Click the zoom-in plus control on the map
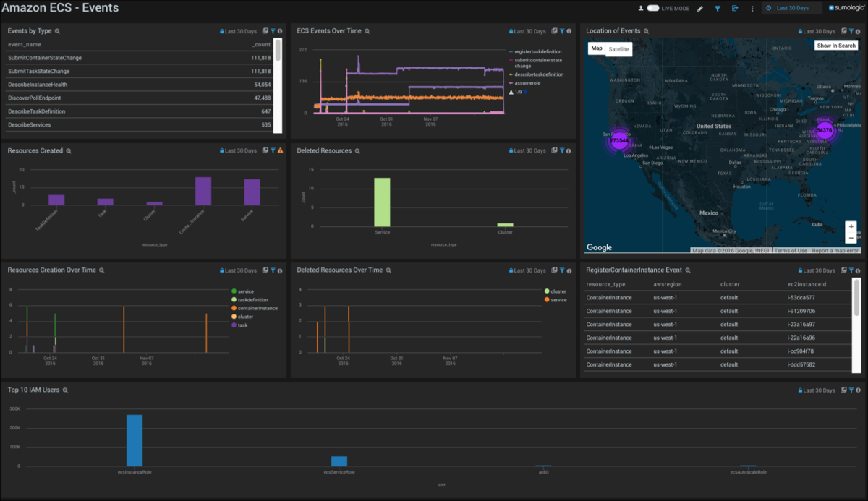This screenshot has height=501, width=868. 851,226
